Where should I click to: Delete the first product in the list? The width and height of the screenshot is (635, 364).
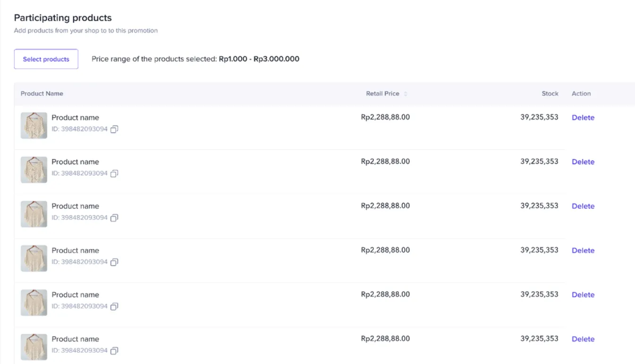click(583, 117)
